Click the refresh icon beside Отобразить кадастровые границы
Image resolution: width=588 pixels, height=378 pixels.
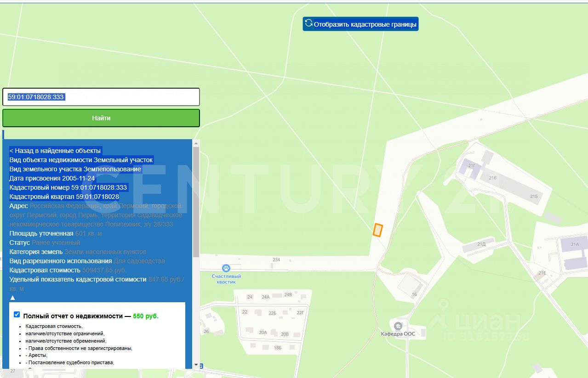(309, 23)
